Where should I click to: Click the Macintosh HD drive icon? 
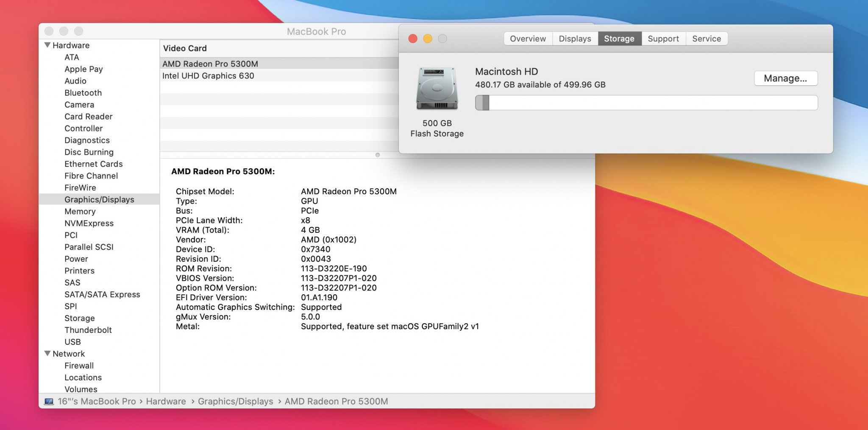pos(437,89)
